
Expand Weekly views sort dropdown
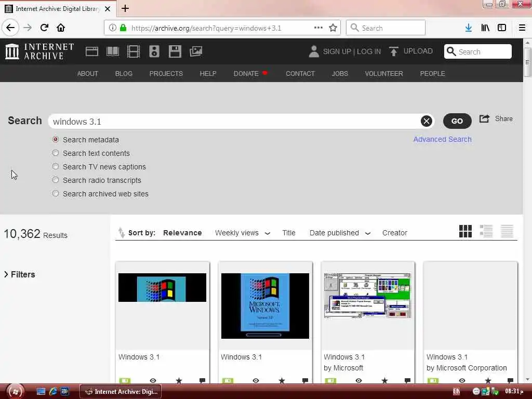(268, 233)
